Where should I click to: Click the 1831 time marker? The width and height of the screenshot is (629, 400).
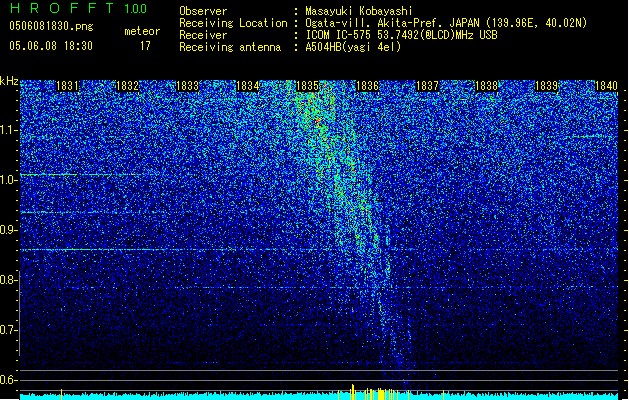(67, 86)
